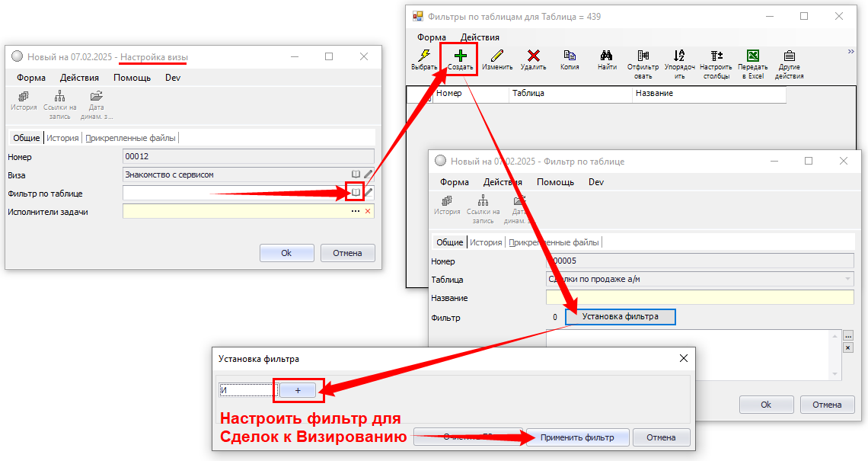Open the Настроить столбцы tool
Viewport: 868px width, 461px height.
coord(716,57)
